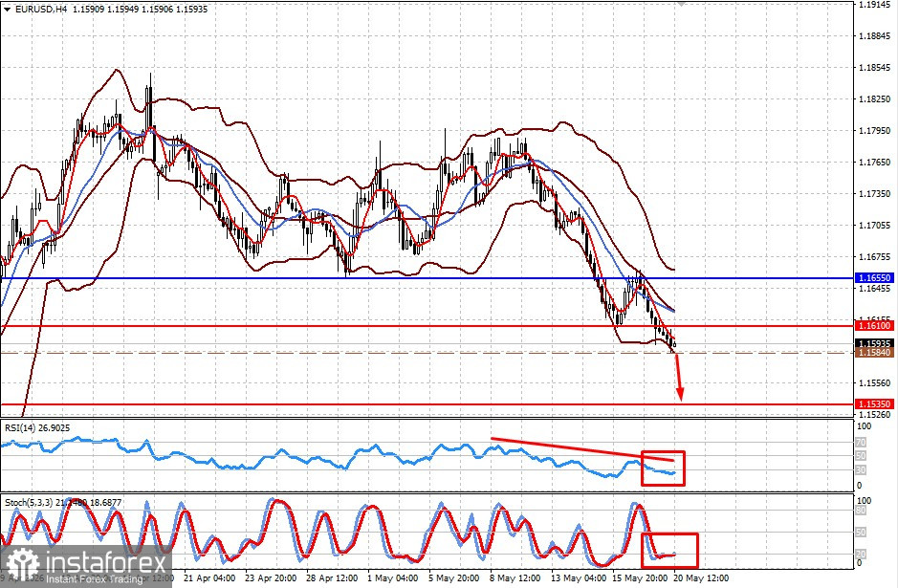The width and height of the screenshot is (898, 588).
Task: Select the brown 1.15840 price label
Action: click(874, 353)
